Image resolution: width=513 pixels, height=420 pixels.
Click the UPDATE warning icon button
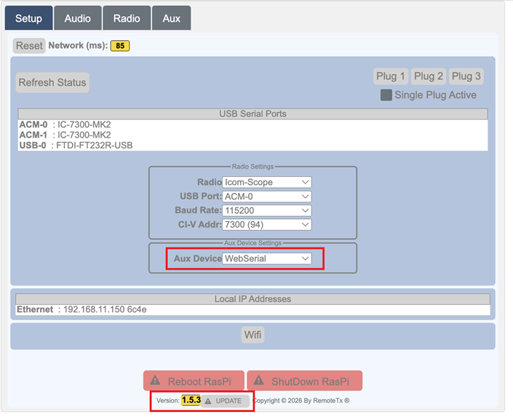click(x=208, y=401)
